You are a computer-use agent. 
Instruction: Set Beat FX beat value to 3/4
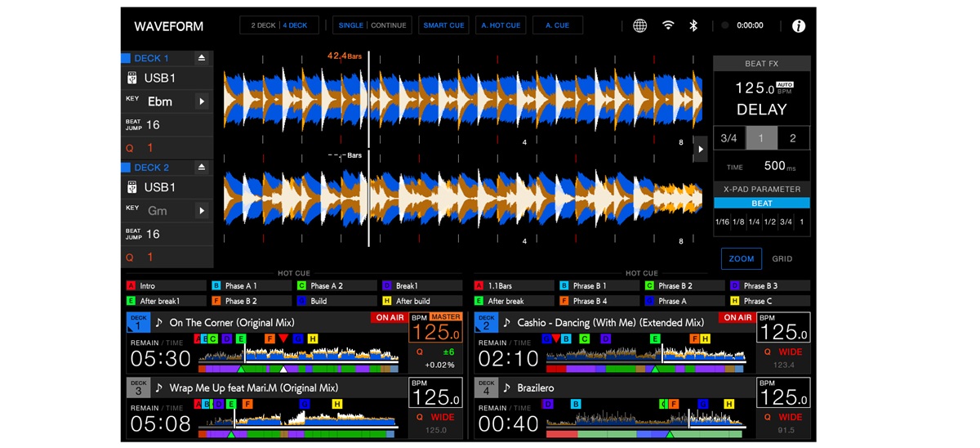click(x=728, y=138)
